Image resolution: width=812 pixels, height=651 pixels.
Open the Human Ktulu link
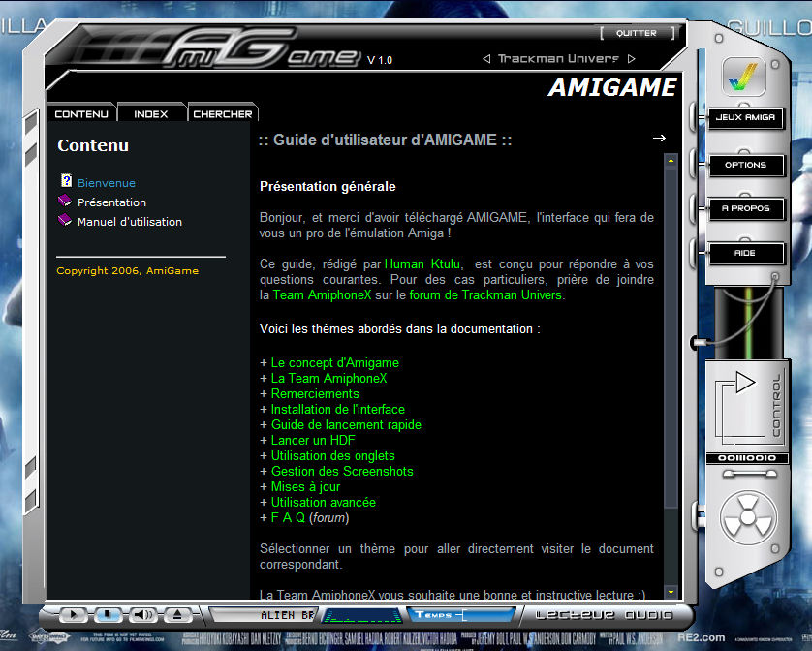(422, 264)
